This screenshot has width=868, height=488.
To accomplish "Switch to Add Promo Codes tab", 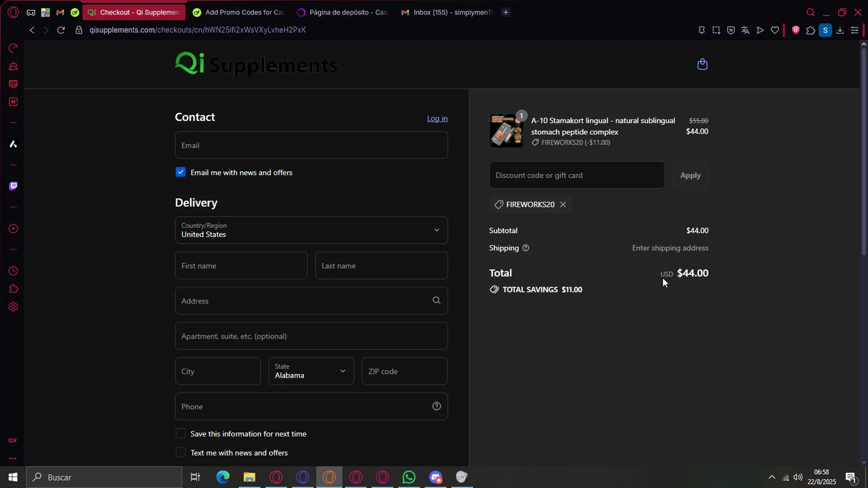I will pyautogui.click(x=238, y=12).
